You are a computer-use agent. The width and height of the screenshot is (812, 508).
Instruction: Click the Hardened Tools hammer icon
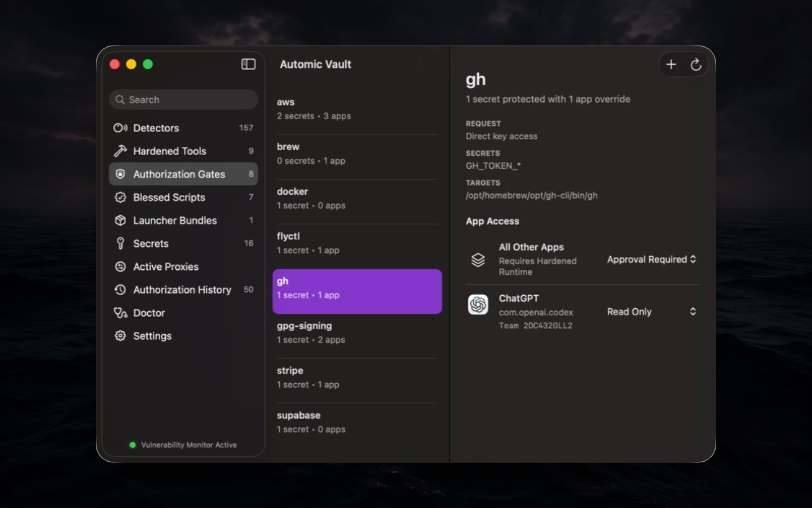coord(120,151)
